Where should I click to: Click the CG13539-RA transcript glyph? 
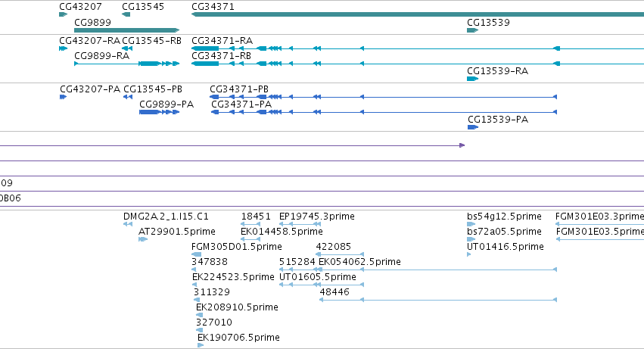(473, 79)
